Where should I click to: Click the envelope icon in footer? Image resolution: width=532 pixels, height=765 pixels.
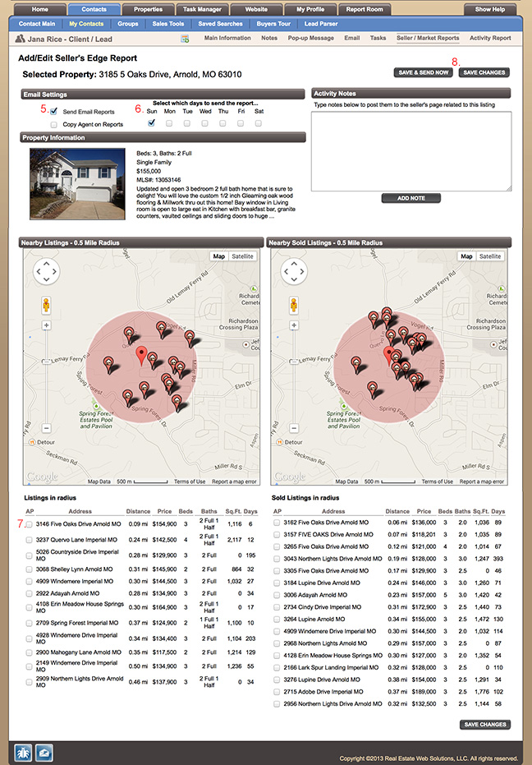click(44, 753)
